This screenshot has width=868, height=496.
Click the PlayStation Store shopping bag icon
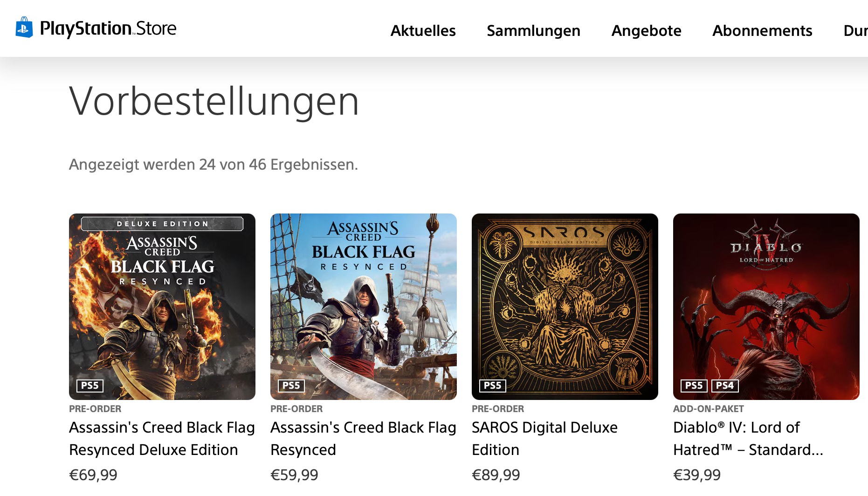tap(24, 28)
